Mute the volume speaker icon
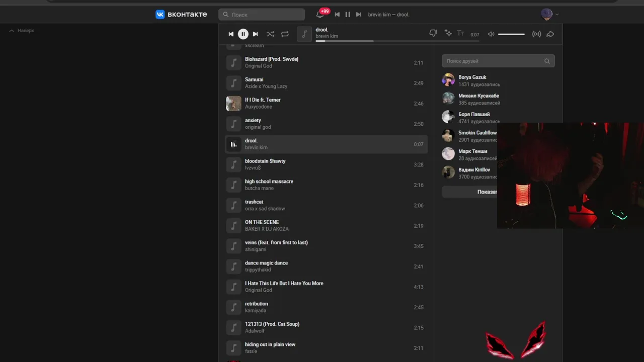The width and height of the screenshot is (644, 362). (x=491, y=34)
